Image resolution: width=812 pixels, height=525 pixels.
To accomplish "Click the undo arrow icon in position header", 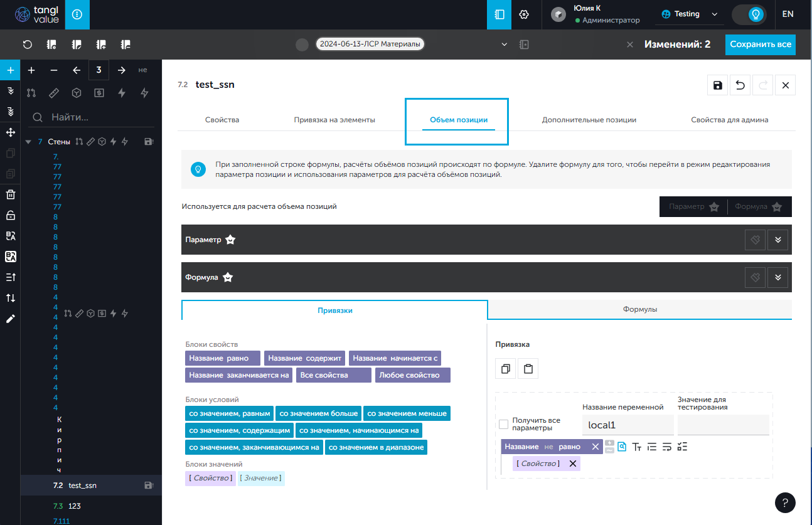I will 740,85.
